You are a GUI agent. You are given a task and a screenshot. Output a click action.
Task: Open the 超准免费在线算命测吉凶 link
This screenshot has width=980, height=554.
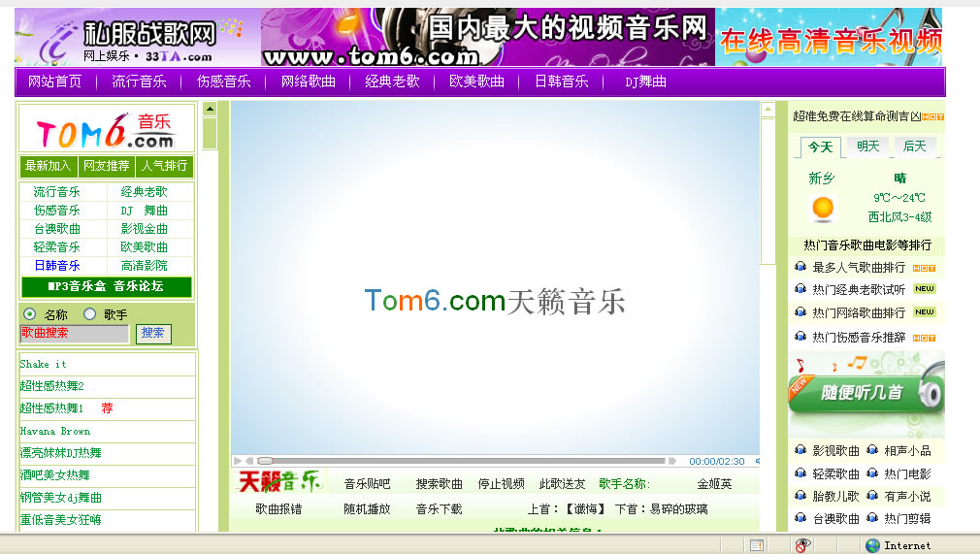click(858, 115)
